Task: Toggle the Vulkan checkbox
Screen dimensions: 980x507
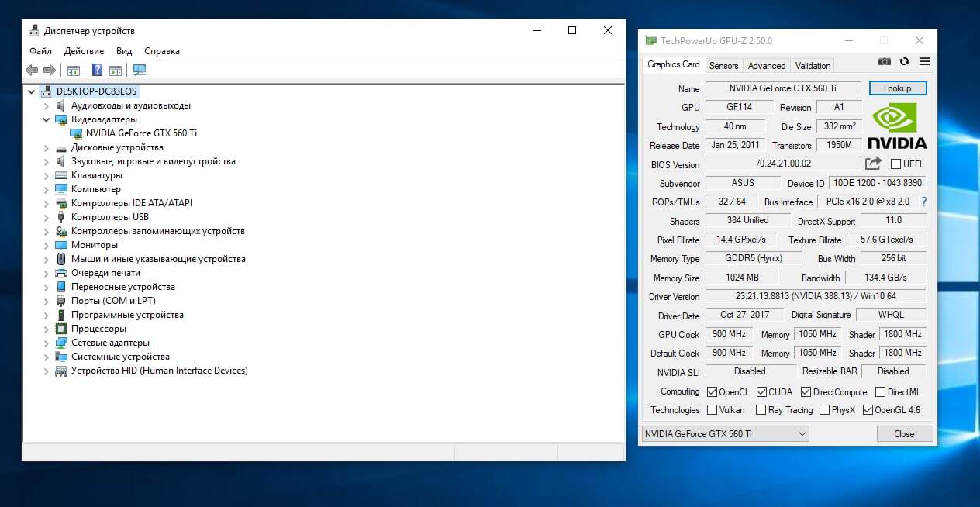Action: coord(713,410)
